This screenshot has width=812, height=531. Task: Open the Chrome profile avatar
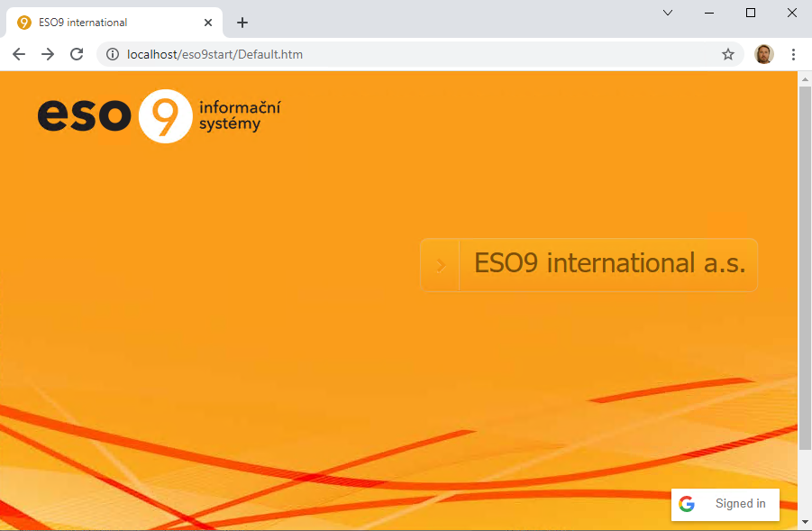click(764, 54)
